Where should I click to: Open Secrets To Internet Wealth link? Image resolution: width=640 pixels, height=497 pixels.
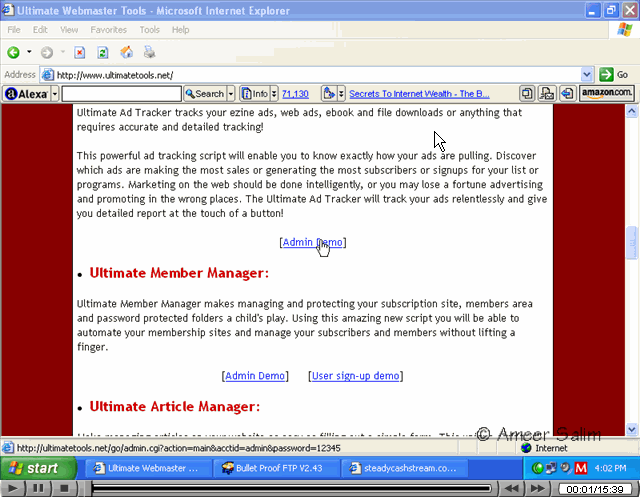click(419, 94)
